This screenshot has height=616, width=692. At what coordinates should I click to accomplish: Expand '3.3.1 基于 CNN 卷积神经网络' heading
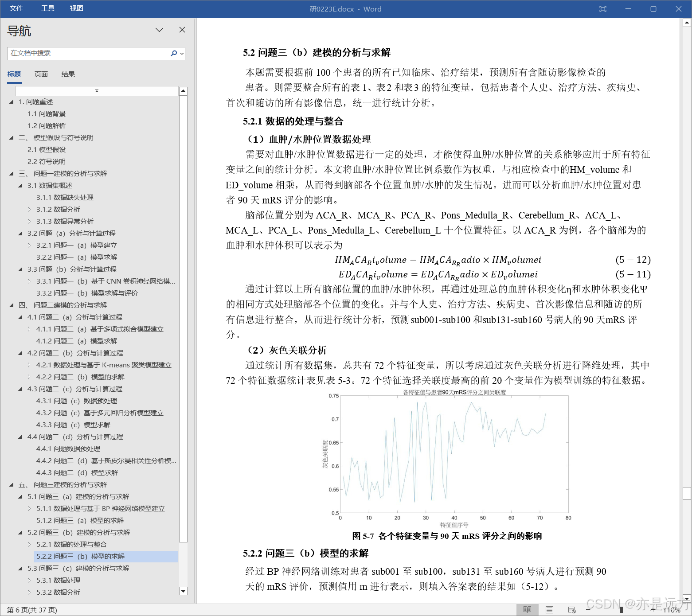[x=29, y=281]
